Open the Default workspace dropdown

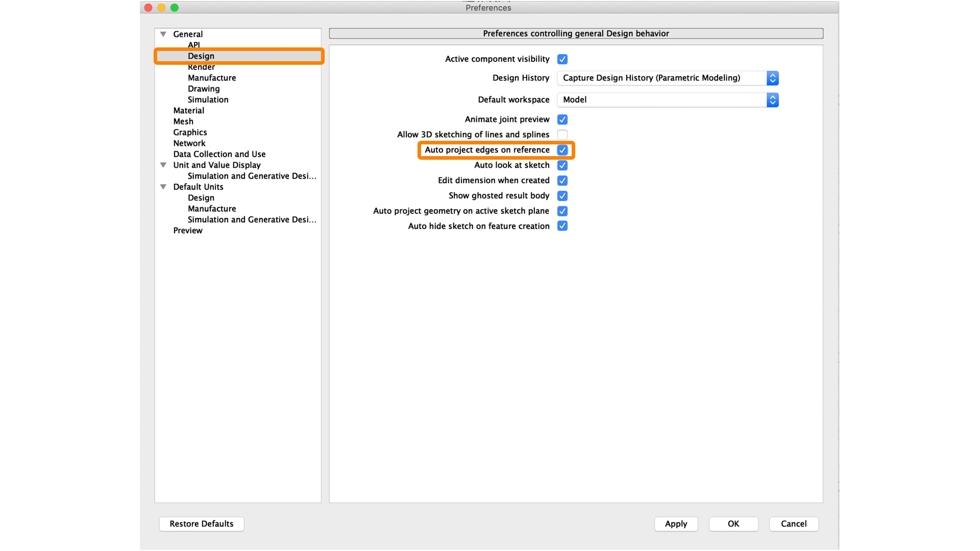(x=668, y=100)
